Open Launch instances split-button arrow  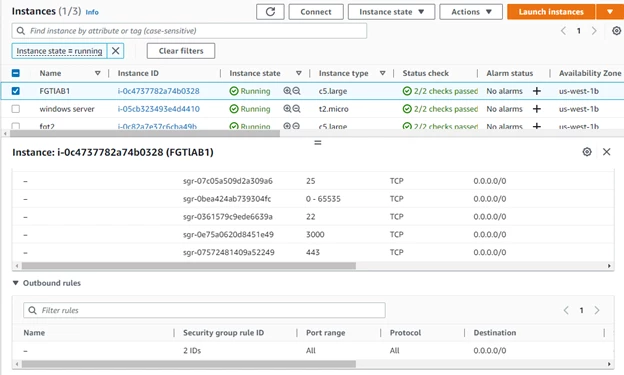610,12
